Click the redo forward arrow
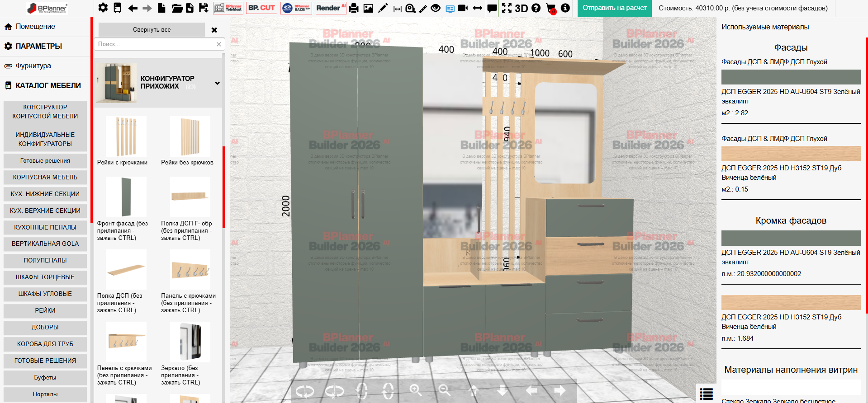 pyautogui.click(x=147, y=8)
